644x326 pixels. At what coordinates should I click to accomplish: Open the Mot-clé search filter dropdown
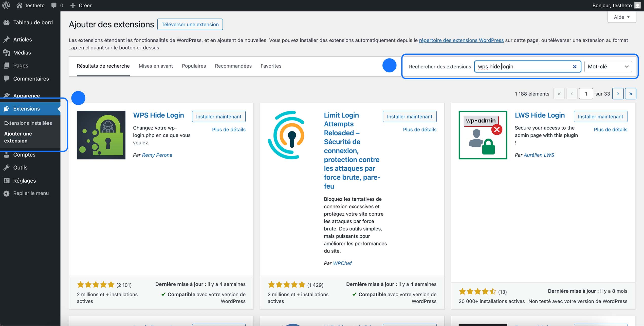click(x=608, y=66)
